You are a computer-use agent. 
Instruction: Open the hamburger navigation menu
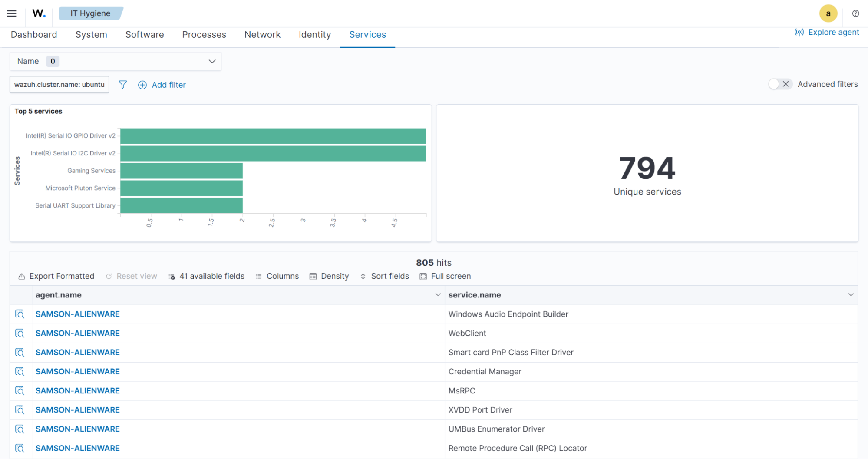11,13
